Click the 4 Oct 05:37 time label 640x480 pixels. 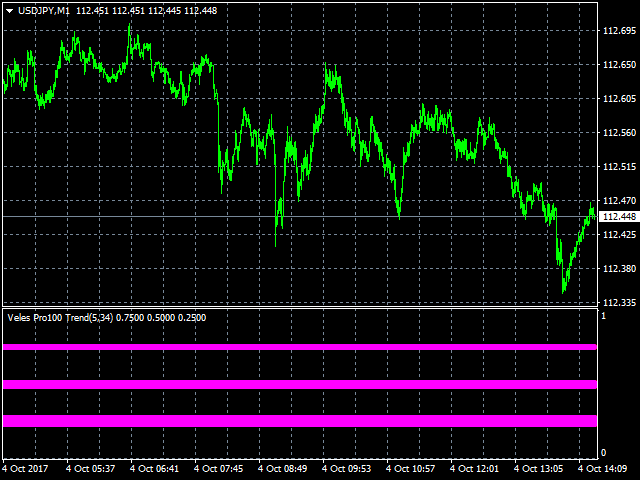point(90,468)
